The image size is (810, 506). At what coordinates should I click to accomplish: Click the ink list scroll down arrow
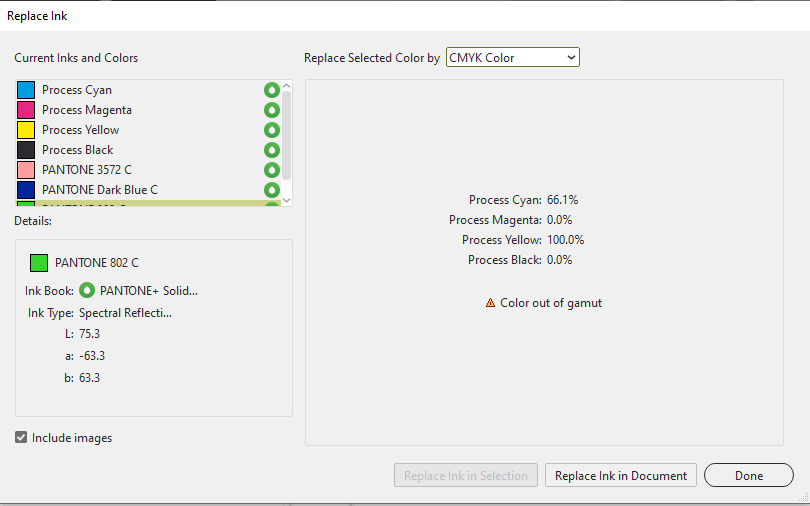pos(287,199)
